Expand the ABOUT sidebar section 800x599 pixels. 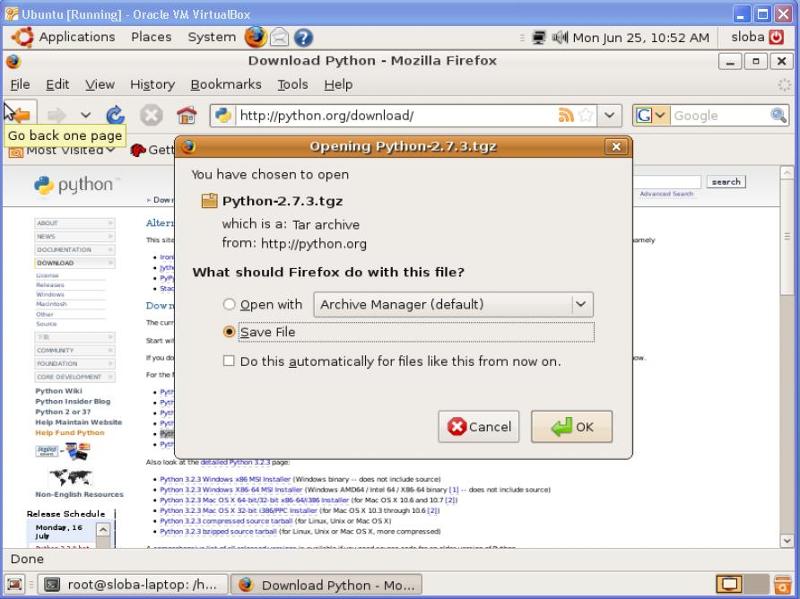[74, 223]
